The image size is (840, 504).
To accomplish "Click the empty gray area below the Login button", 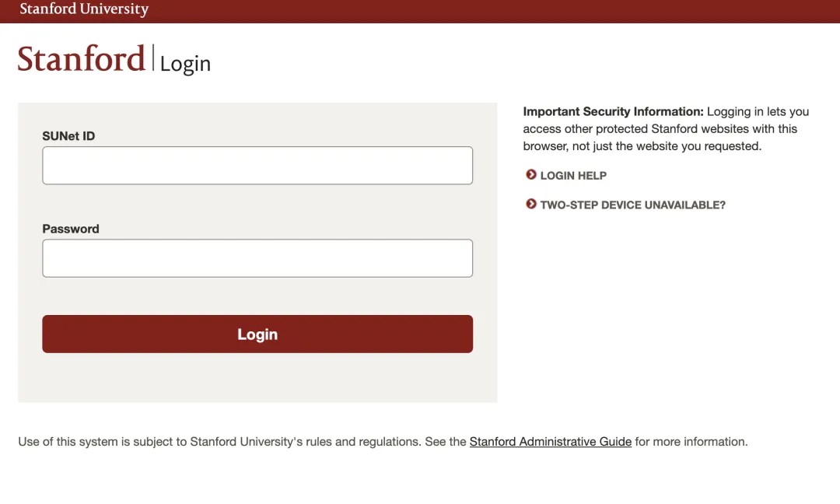I will [257, 379].
